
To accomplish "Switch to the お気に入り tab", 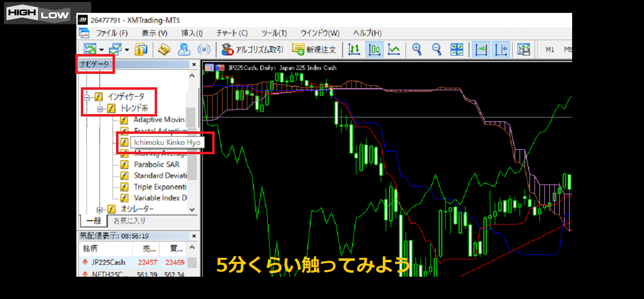I will coord(129,221).
